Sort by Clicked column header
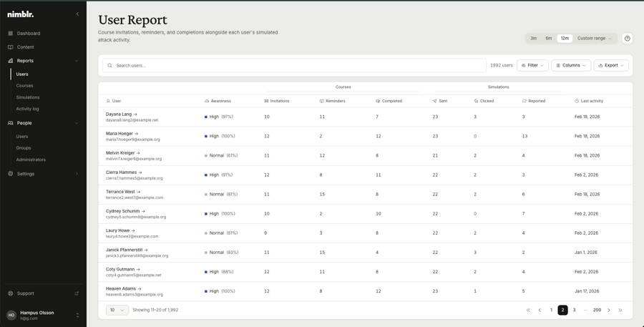Image resolution: width=644 pixels, height=327 pixels. [484, 101]
